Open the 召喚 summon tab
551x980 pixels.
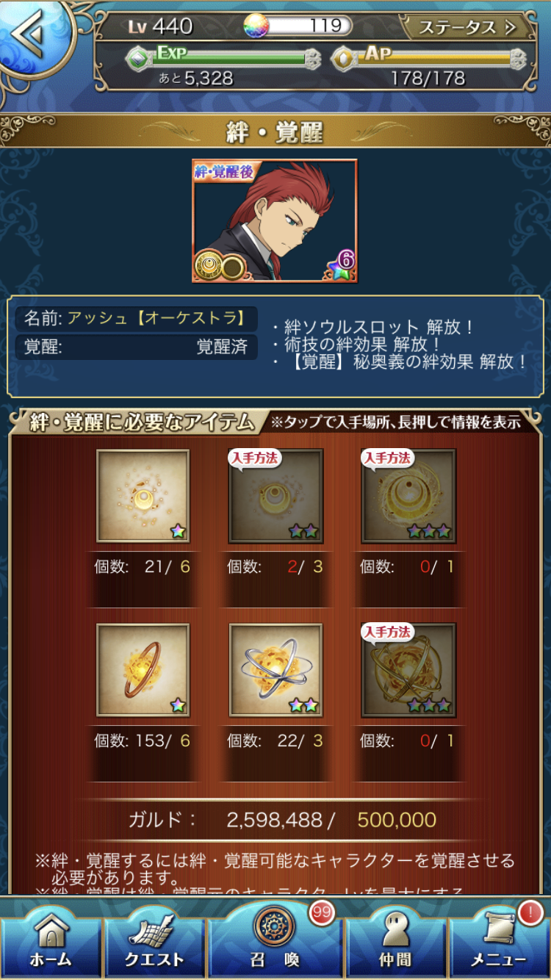click(x=275, y=937)
